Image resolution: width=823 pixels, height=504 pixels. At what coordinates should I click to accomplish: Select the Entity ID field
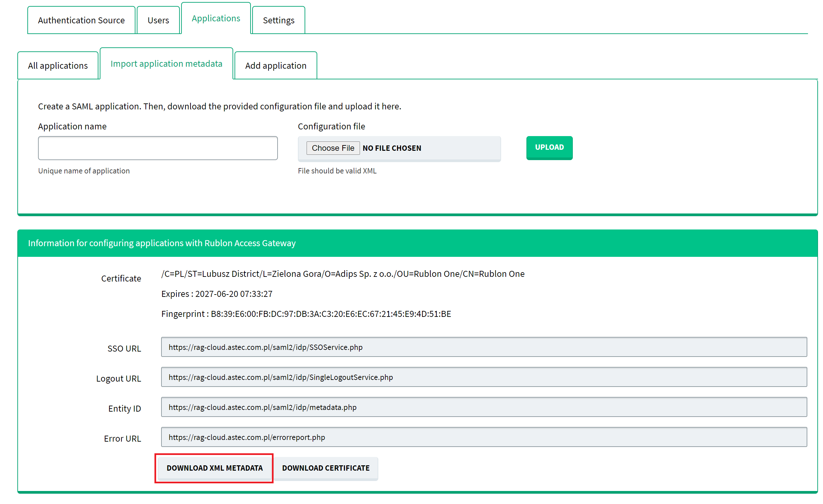click(x=484, y=407)
